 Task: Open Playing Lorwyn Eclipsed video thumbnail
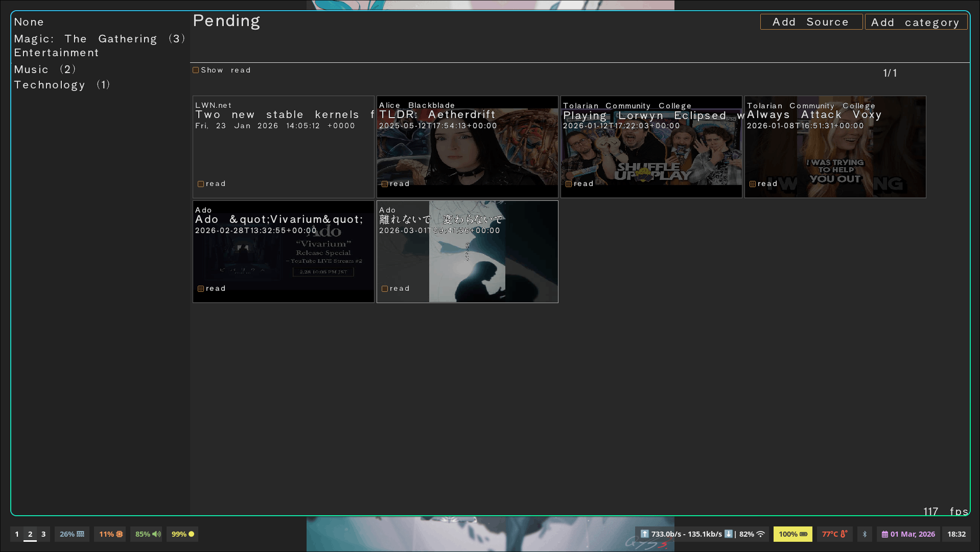(651, 153)
